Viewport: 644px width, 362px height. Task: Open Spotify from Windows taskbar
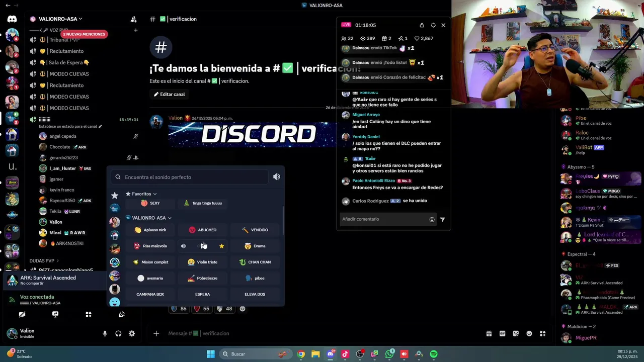434,354
